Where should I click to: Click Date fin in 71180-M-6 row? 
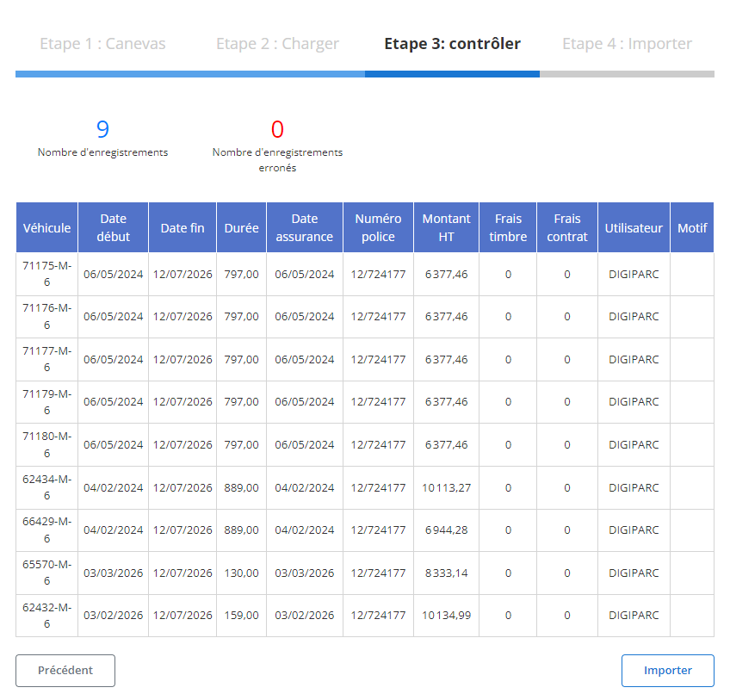[x=182, y=445]
